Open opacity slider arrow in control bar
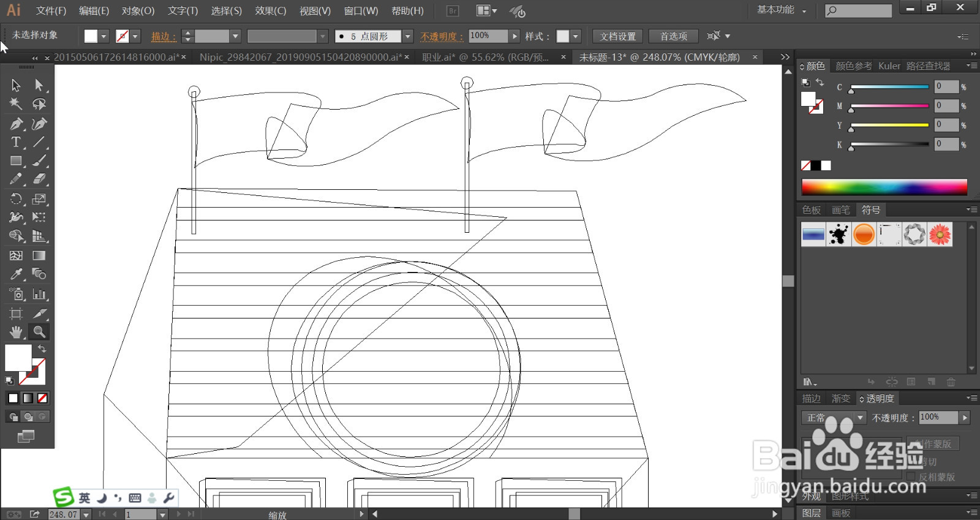The image size is (980, 520). (514, 36)
